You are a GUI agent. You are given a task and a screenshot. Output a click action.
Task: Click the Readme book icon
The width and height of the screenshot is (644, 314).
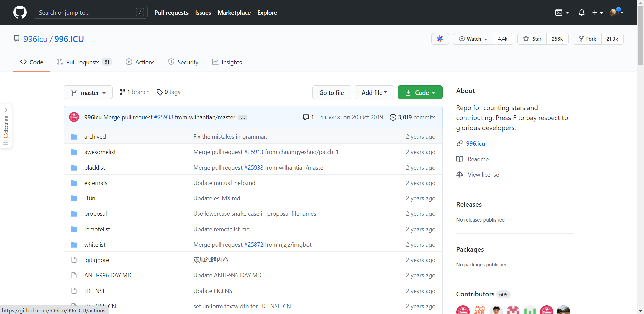(x=460, y=159)
